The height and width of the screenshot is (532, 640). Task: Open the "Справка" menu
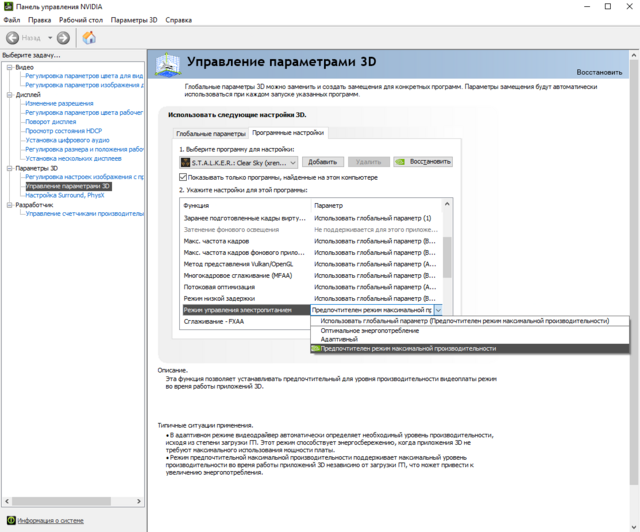(178, 20)
